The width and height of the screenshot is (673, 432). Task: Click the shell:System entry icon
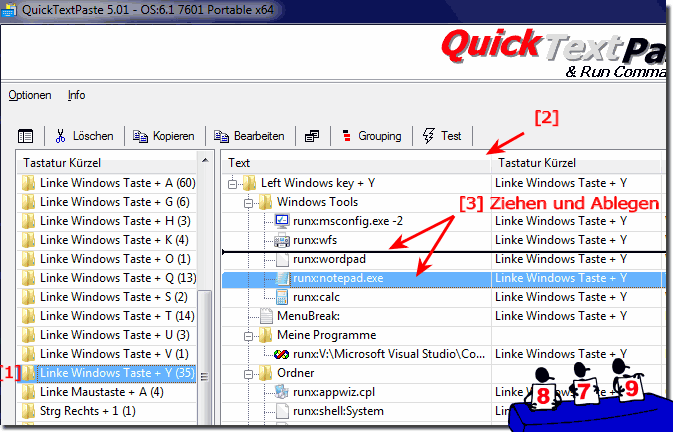coord(282,411)
